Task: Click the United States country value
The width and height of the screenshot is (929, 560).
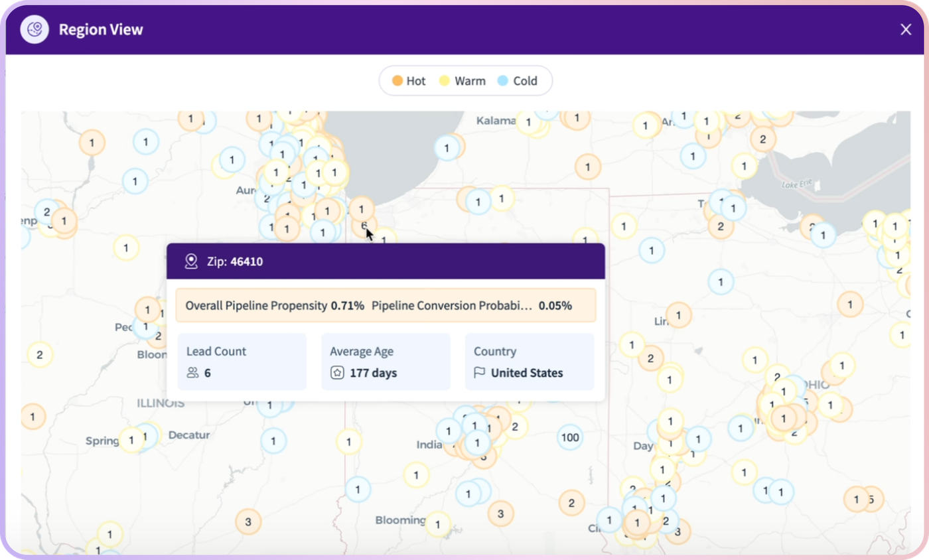Action: click(x=527, y=373)
